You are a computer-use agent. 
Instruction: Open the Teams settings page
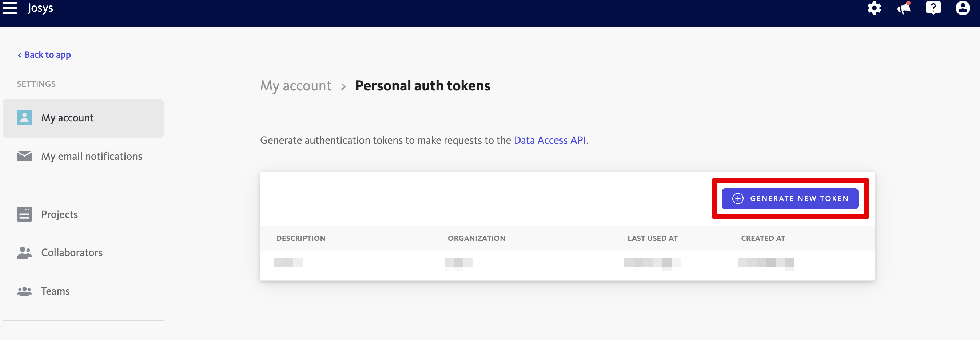[x=55, y=291]
